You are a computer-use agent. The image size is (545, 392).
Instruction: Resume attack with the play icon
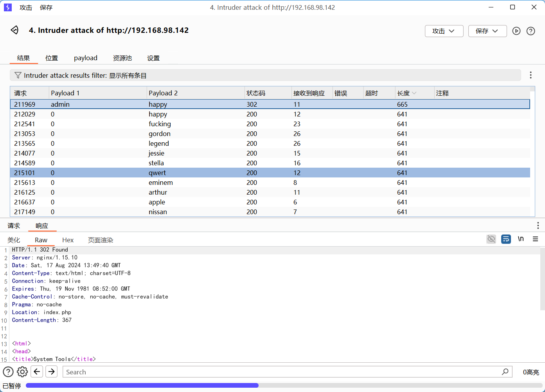pos(516,31)
